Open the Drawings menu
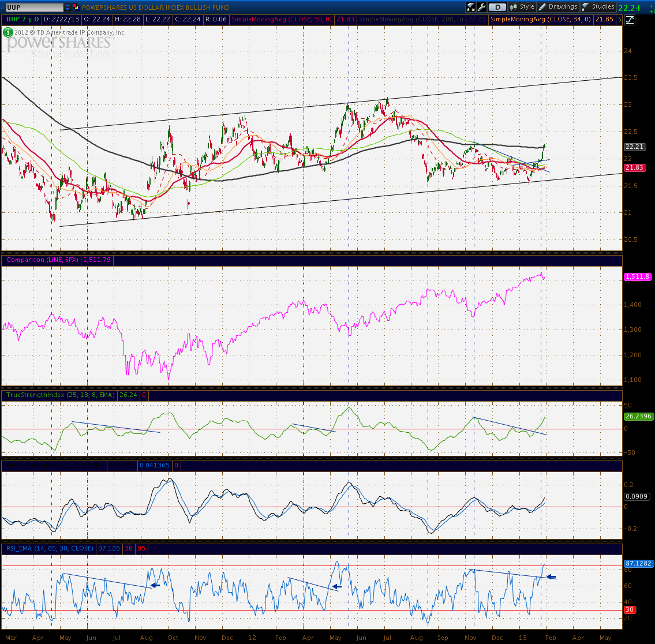The image size is (655, 644). click(x=558, y=7)
